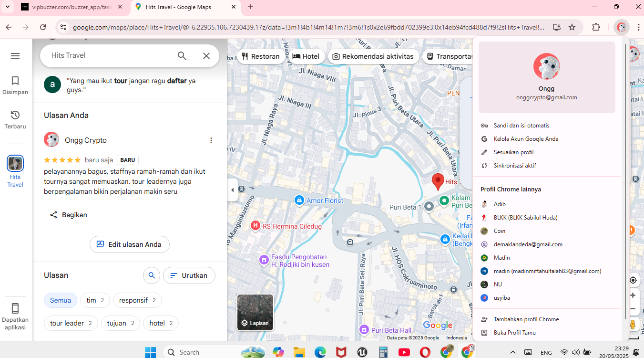644x358 pixels.
Task: Click the Hotel map category chip
Action: coord(306,56)
